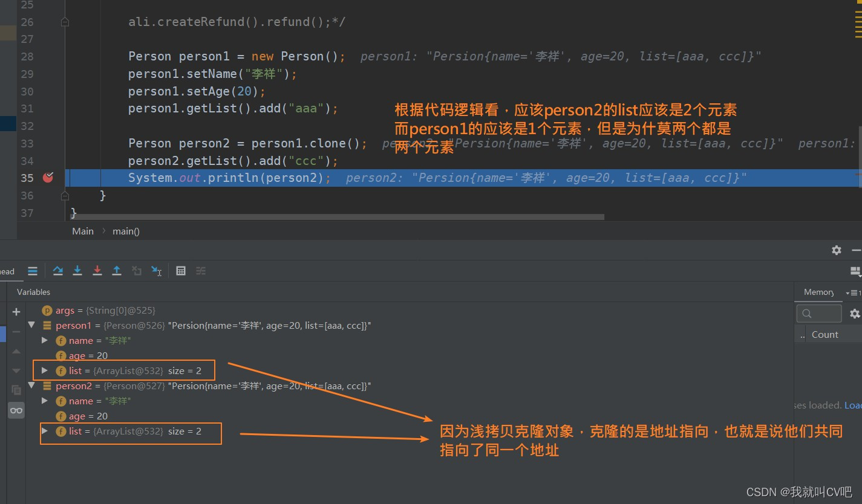The height and width of the screenshot is (504, 862).
Task: Click the Remove Watch minus icon
Action: click(16, 332)
